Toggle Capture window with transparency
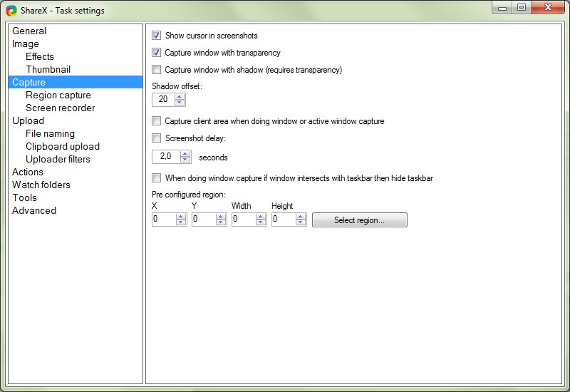Screen dimensions: 570x392 point(157,53)
